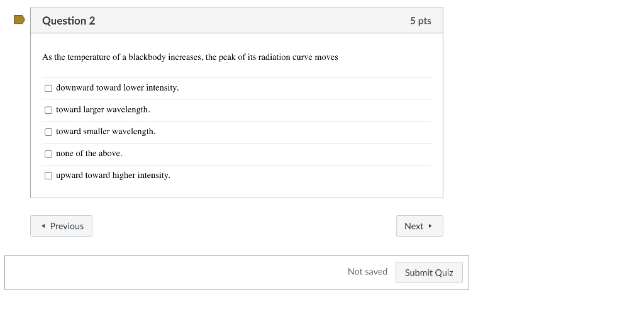
Task: Click the 'Question 2' heading
Action: (x=69, y=21)
